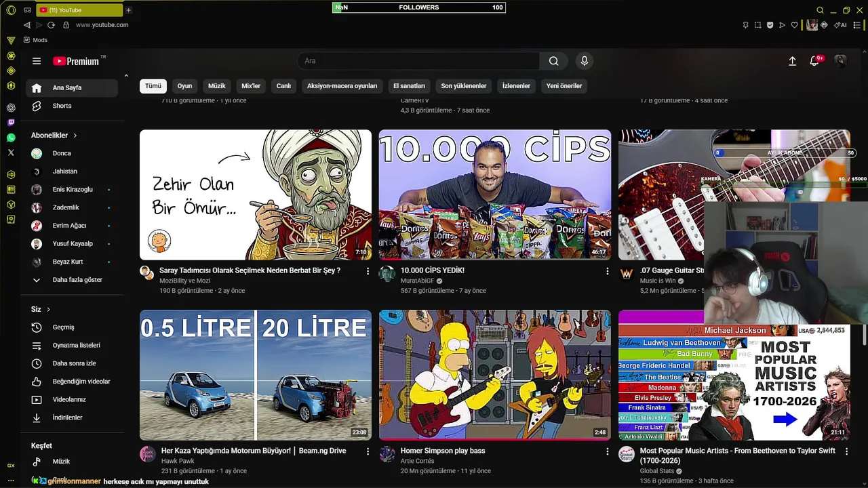Click the YouTube Premium logo

(x=76, y=61)
